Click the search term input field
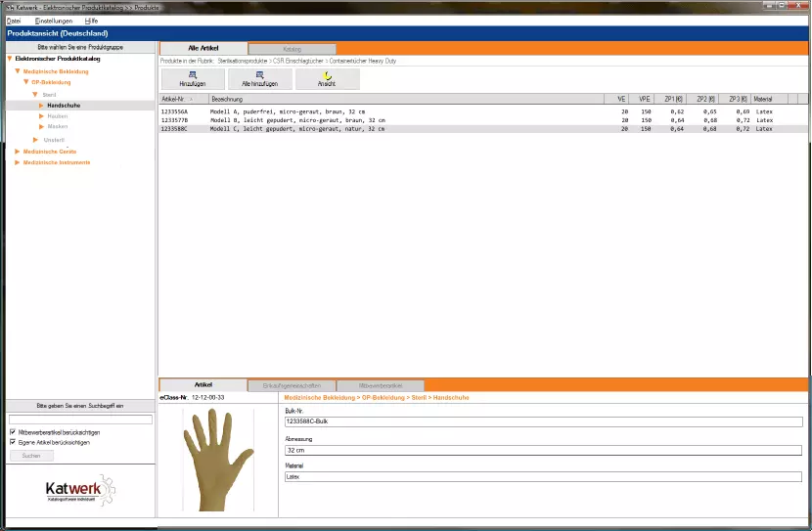The height and width of the screenshot is (531, 812). pyautogui.click(x=80, y=420)
